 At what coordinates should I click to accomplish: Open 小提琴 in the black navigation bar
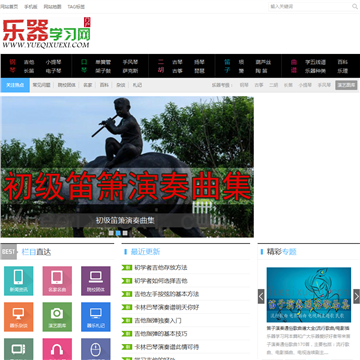[53, 62]
